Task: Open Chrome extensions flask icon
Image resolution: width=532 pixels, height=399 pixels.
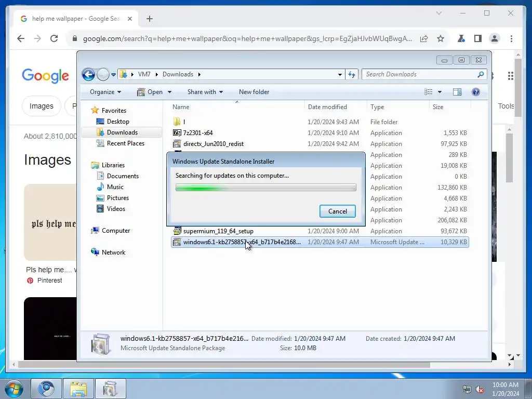Action: [461, 38]
